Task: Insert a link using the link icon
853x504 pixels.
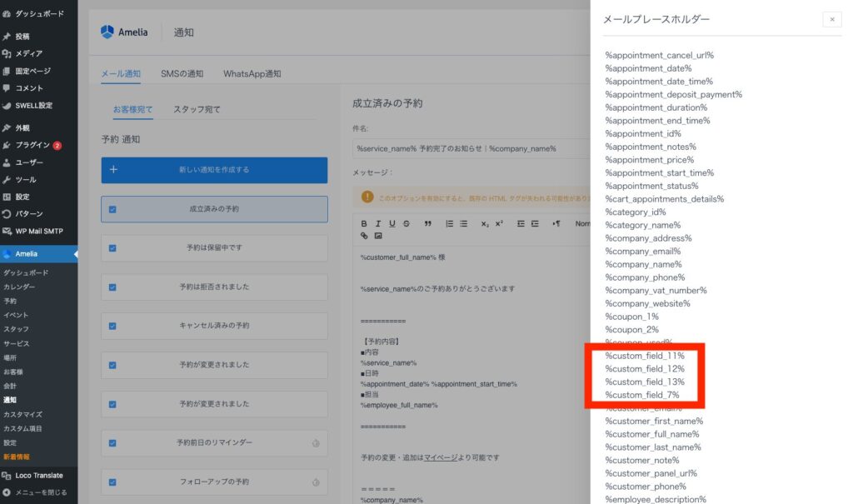Action: pyautogui.click(x=364, y=236)
